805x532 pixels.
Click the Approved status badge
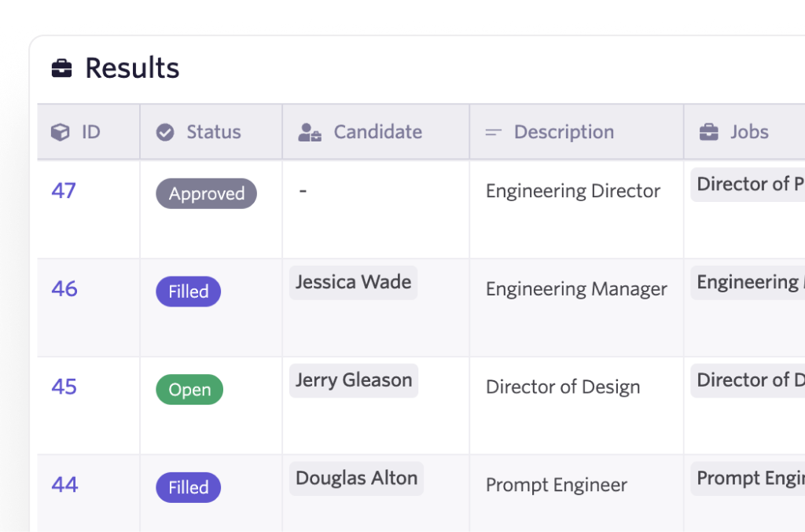(x=206, y=193)
